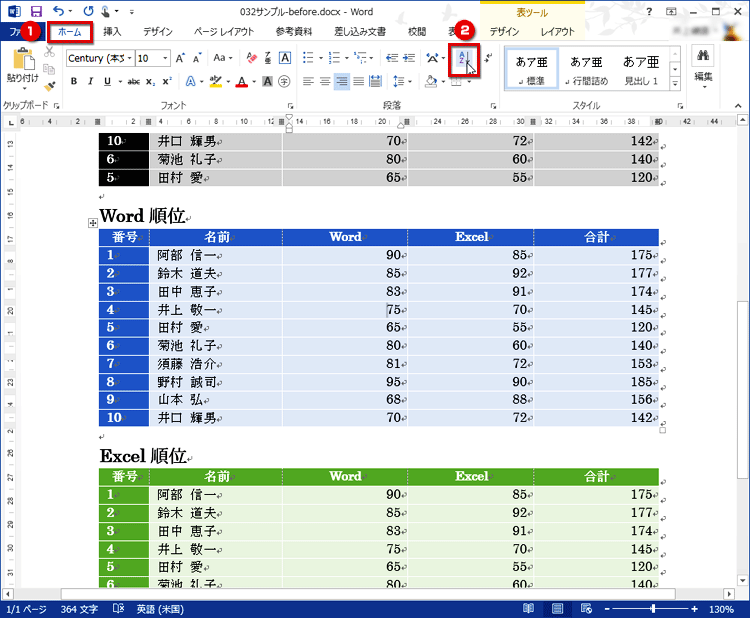The width and height of the screenshot is (750, 618).
Task: Decrease font size with Shrink Font
Action: tap(197, 58)
